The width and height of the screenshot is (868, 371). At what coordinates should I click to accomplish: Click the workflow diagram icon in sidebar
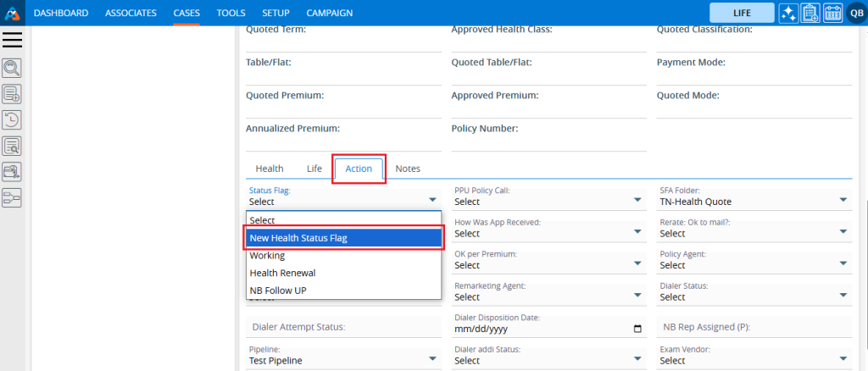tap(13, 197)
